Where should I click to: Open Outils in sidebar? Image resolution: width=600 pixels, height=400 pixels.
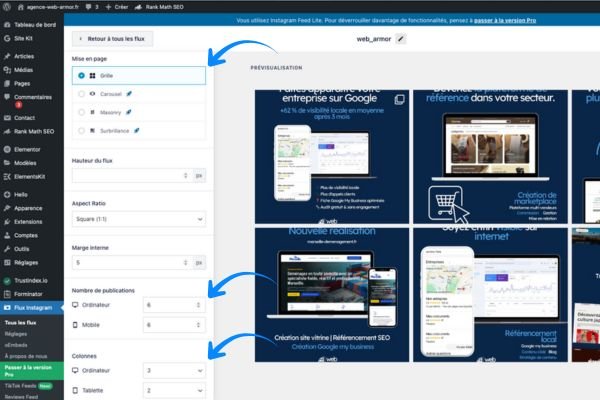(x=31, y=249)
